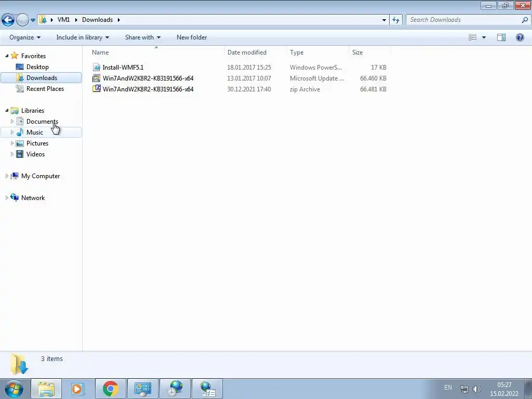The image size is (532, 399).
Task: Launch Windows Media Player from taskbar
Action: (x=78, y=389)
